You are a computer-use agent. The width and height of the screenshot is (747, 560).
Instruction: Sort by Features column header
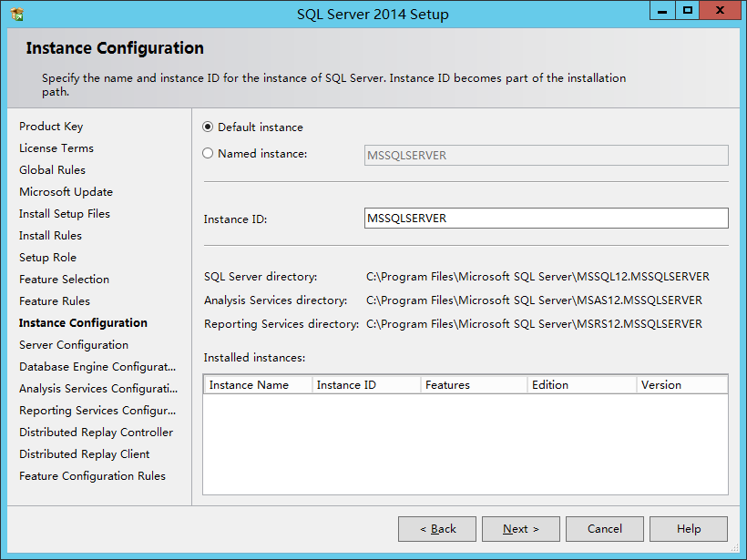[x=474, y=385]
